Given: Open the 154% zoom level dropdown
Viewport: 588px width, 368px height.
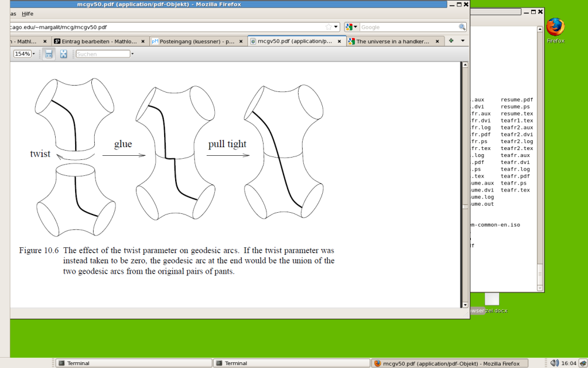Looking at the screenshot, I should pos(24,53).
